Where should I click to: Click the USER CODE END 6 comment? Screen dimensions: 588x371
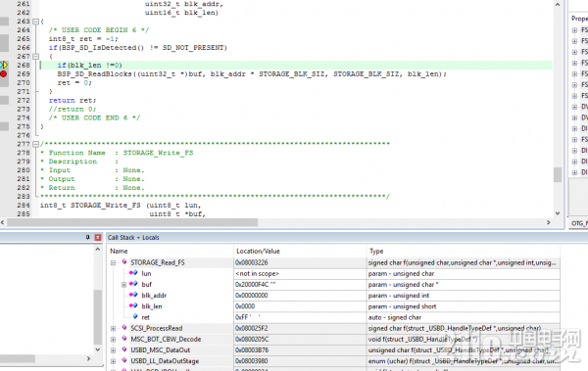(x=94, y=117)
